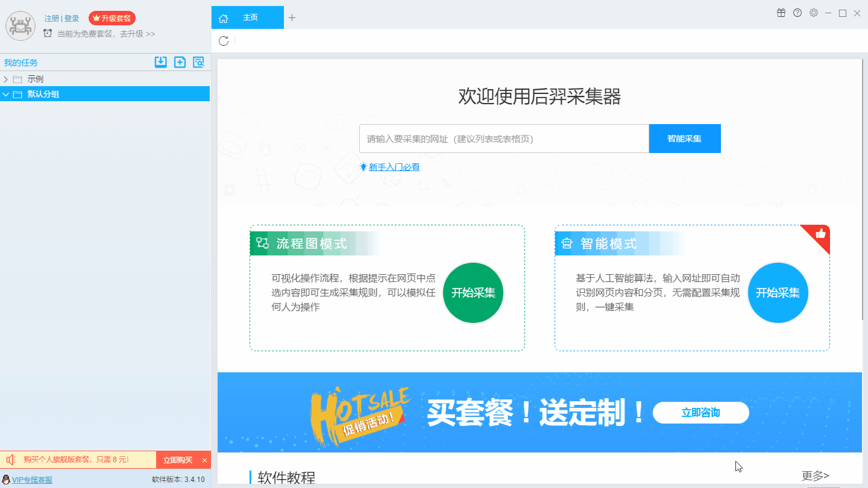
Task: Click the page refresh icon
Action: 224,41
